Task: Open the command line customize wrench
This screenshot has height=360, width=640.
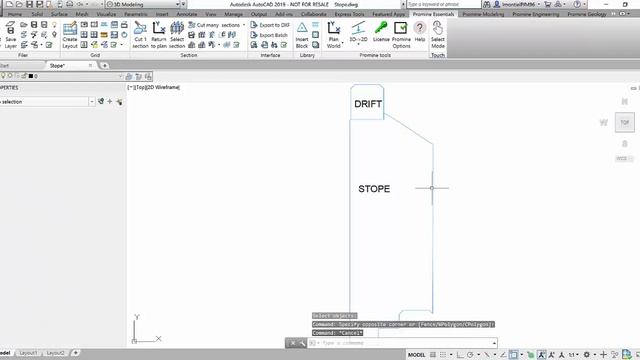Action: (302, 343)
